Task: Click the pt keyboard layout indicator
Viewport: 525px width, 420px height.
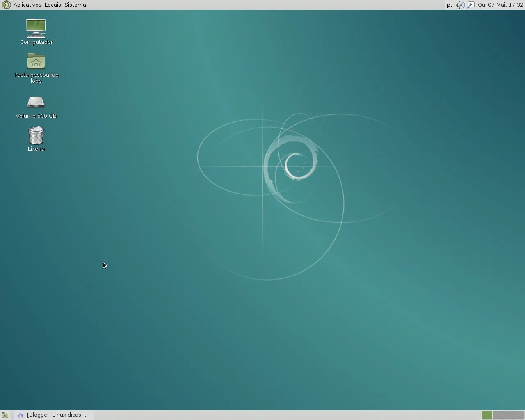Action: tap(450, 5)
